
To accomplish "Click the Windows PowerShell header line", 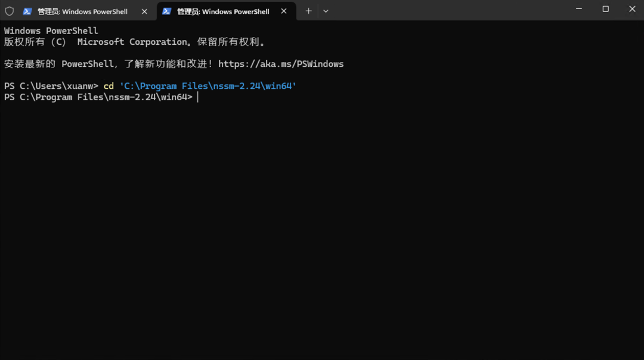I will 51,30.
